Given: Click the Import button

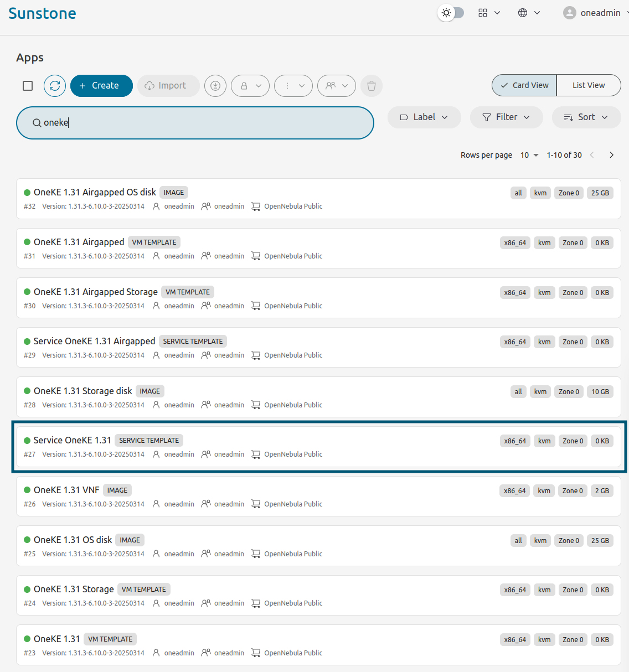Looking at the screenshot, I should pos(168,86).
